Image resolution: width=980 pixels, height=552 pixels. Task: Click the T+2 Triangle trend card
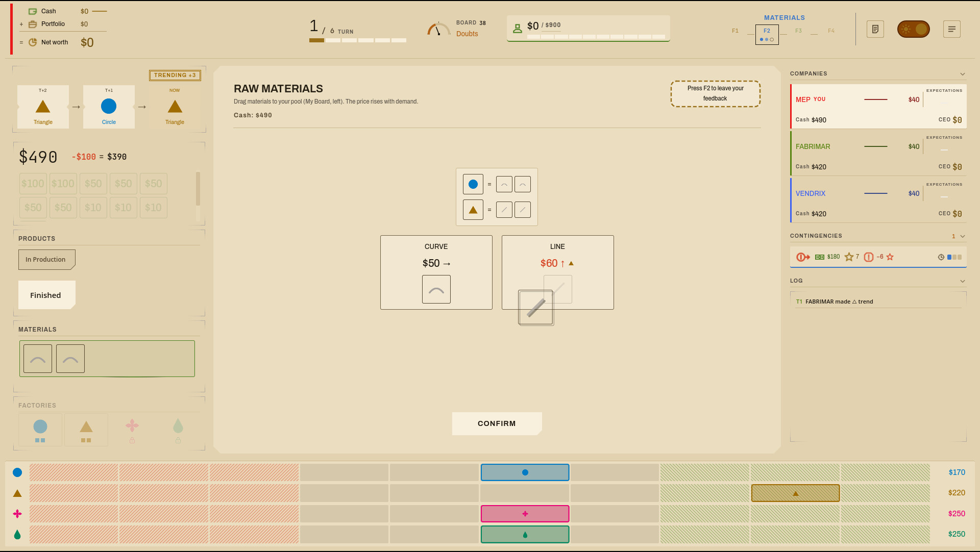tap(43, 107)
